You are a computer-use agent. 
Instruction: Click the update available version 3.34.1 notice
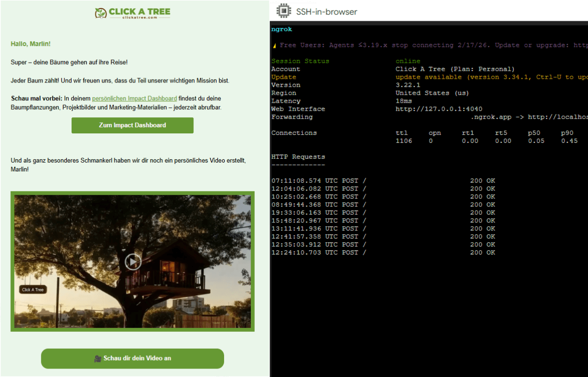pos(490,77)
